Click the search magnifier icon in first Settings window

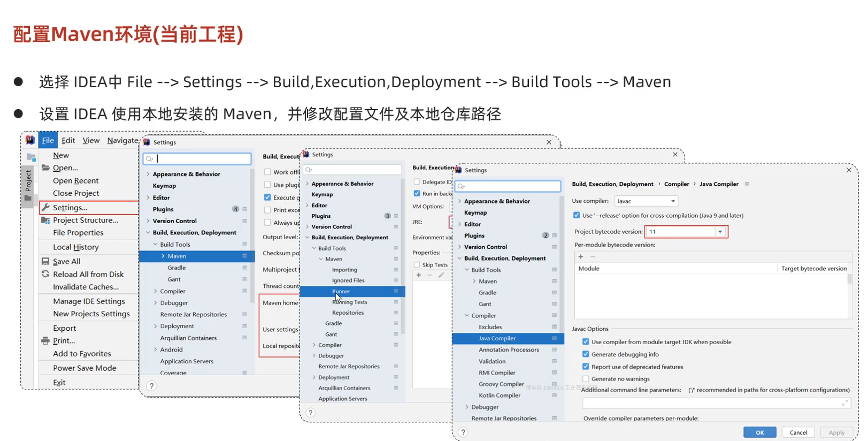pos(150,159)
